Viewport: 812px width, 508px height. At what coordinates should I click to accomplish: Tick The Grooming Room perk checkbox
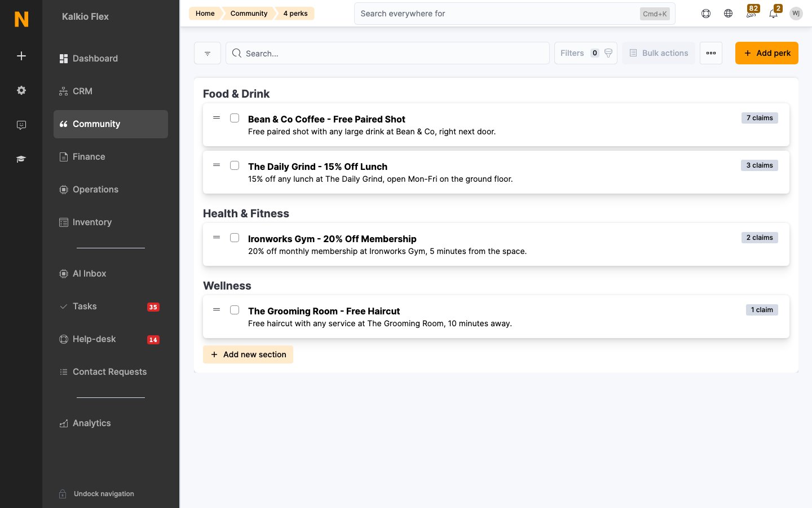pos(235,310)
